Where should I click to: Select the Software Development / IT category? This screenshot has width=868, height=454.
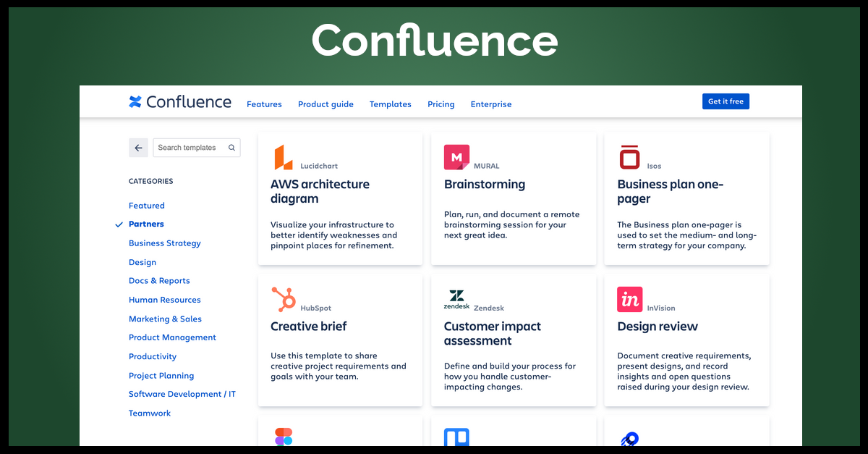(182, 394)
